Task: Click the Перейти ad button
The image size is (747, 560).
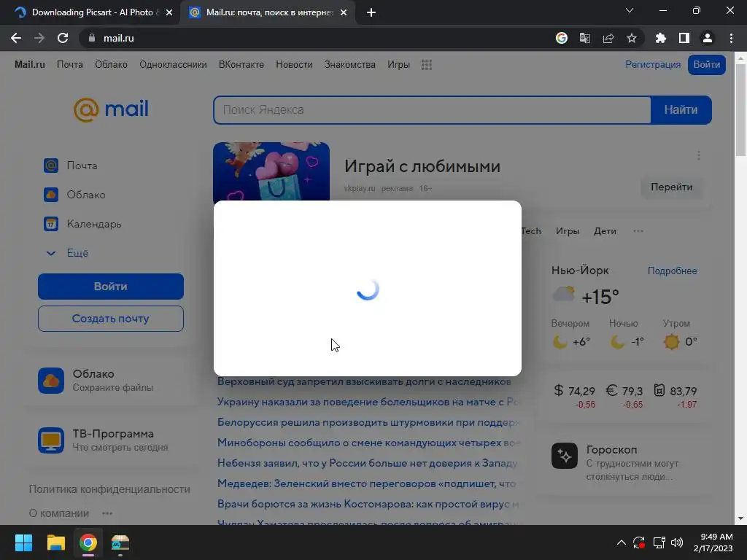Action: coord(671,187)
